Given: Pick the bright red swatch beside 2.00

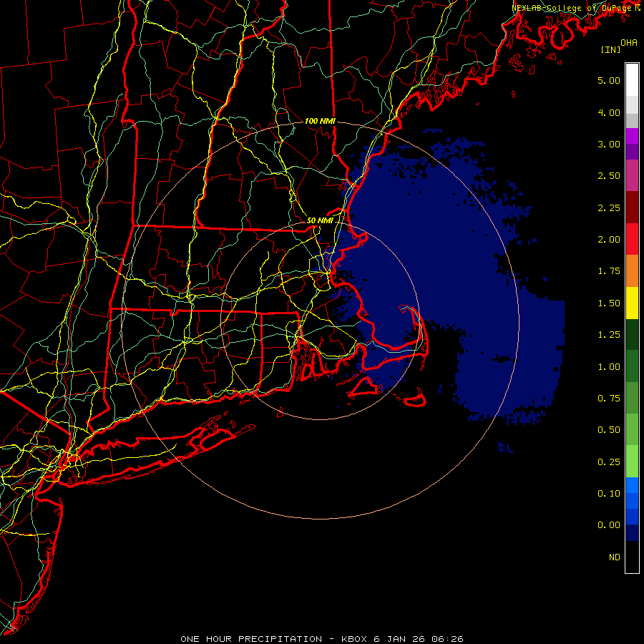Looking at the screenshot, I should coord(632,239).
